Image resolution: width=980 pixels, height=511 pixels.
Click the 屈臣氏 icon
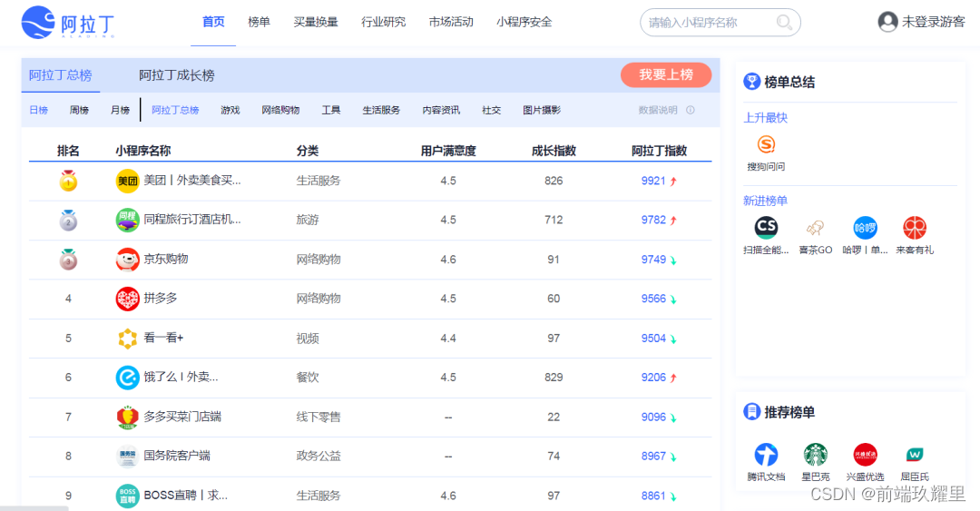[915, 455]
